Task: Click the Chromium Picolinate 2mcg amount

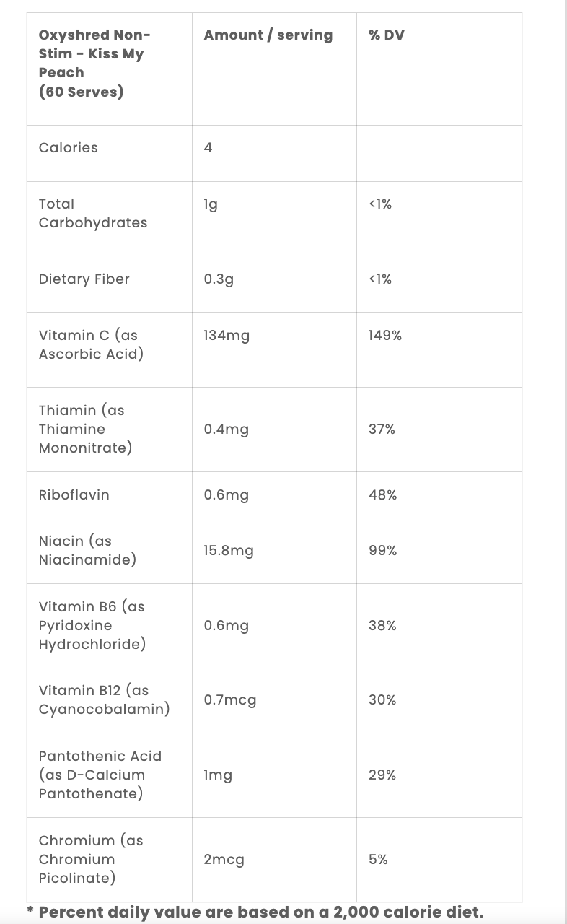Action: click(224, 860)
